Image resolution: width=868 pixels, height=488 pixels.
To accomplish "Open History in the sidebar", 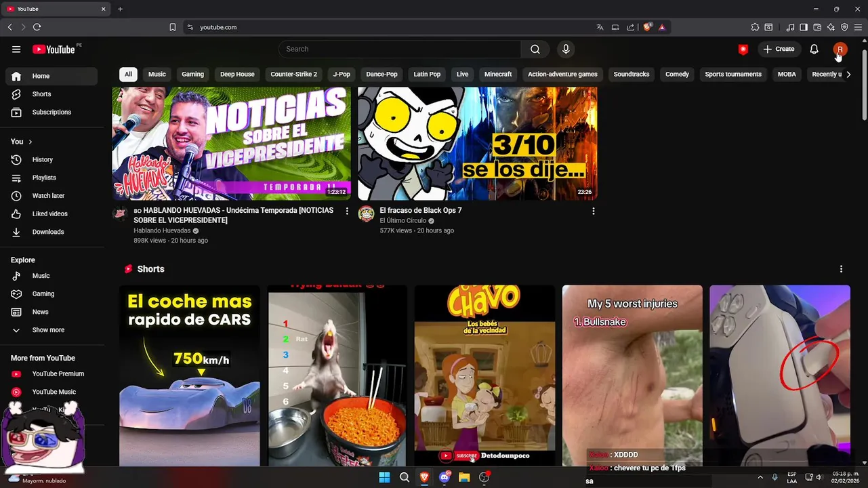I will 51,159.
